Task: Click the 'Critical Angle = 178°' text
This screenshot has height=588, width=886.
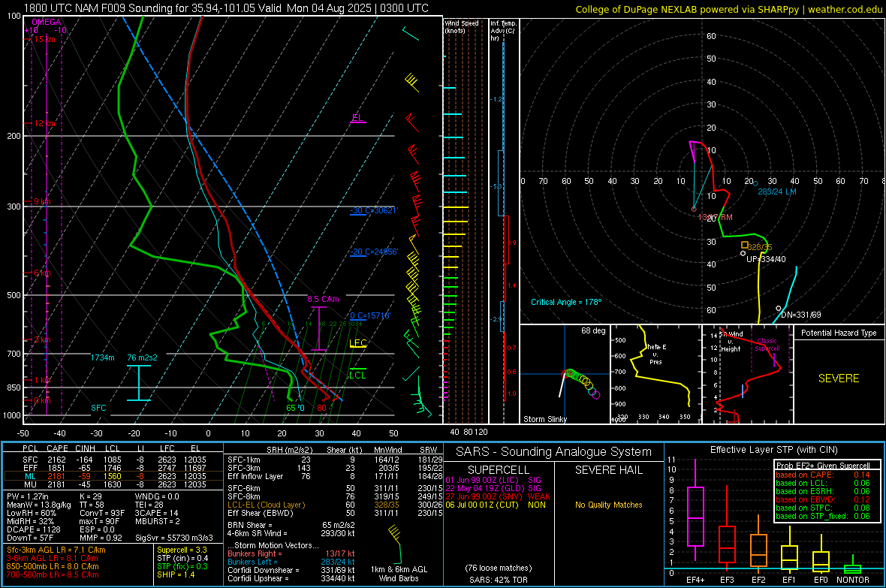Action: 566,302
